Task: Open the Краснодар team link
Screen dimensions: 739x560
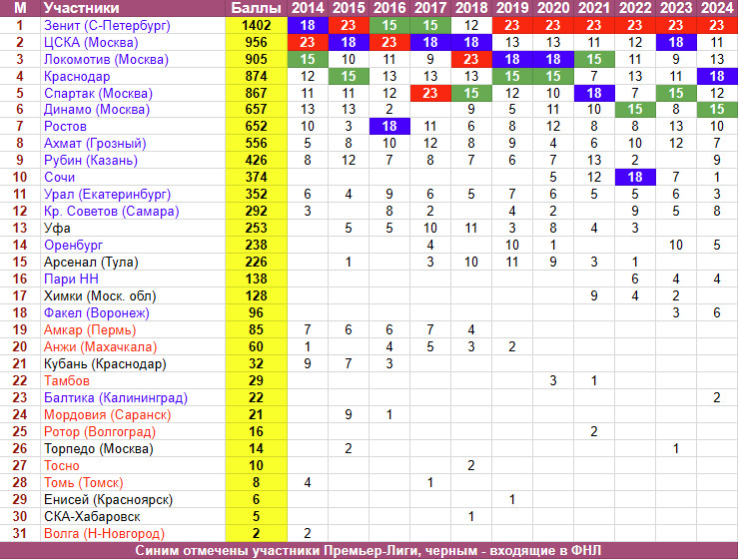Action: click(77, 76)
